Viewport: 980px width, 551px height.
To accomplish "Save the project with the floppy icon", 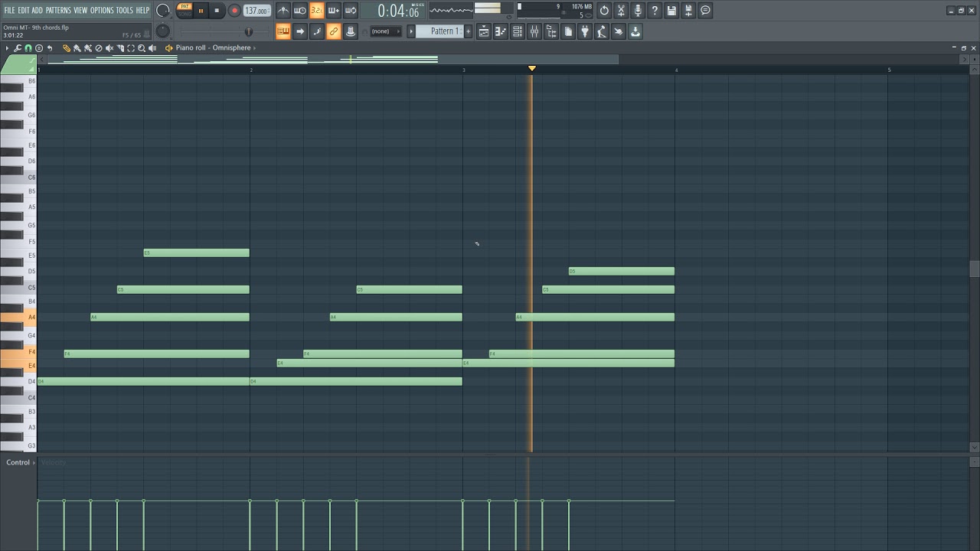I will coord(671,11).
